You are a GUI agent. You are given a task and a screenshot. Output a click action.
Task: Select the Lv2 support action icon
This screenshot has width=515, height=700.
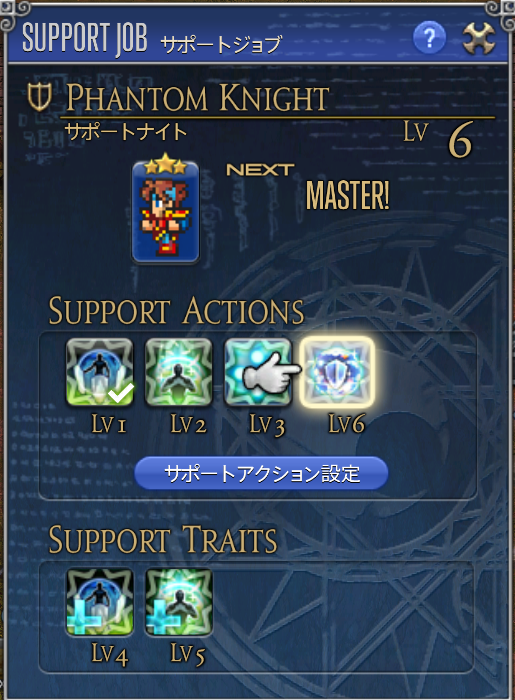(179, 372)
